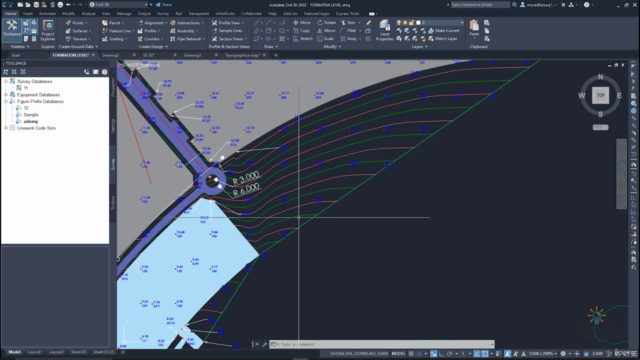The image size is (640, 360).
Task: Open the Corridor dropdown
Action: click(151, 39)
